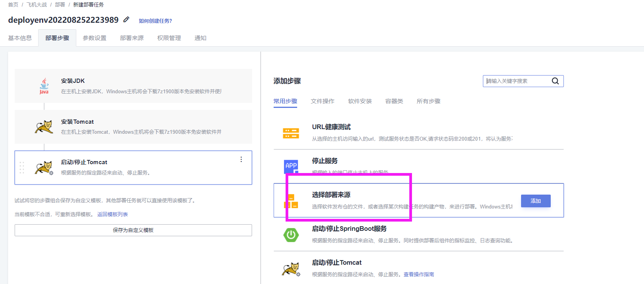Switch to the 基本信息 tab

[20, 38]
